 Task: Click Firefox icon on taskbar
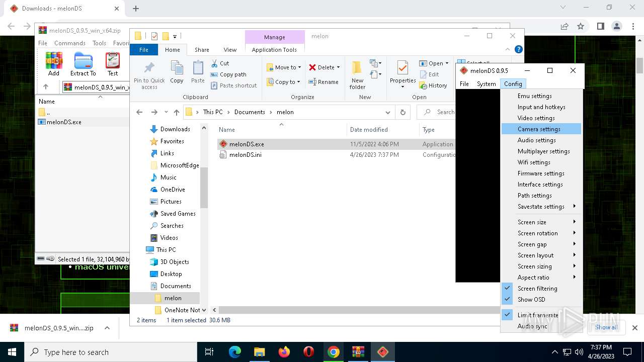point(284,352)
